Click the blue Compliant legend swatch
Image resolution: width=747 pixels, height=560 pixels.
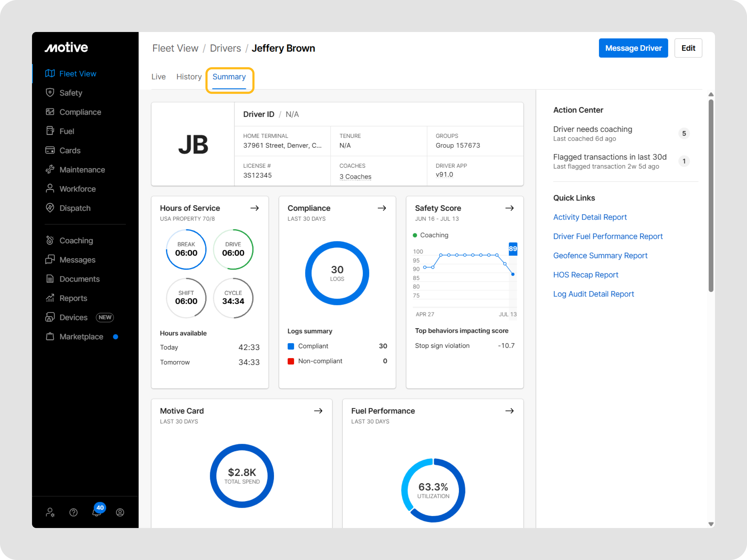click(x=291, y=346)
